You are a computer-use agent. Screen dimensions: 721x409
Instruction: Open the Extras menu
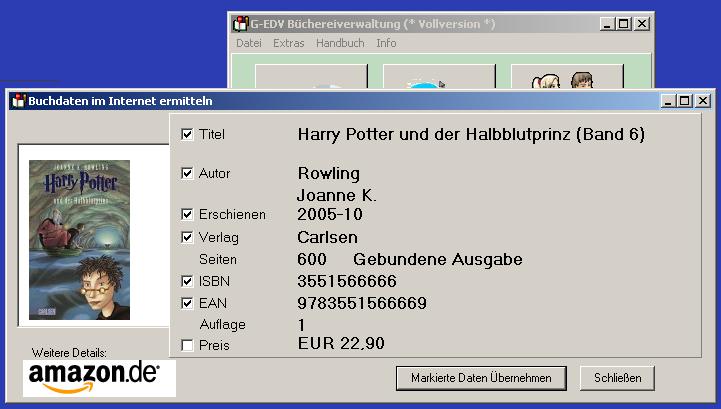(288, 43)
